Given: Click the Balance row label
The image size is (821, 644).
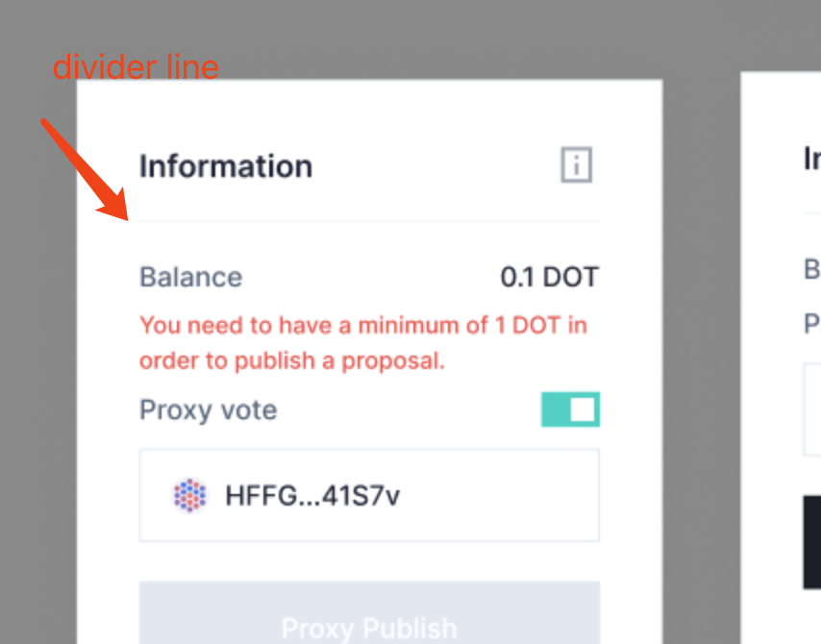Looking at the screenshot, I should click(190, 276).
